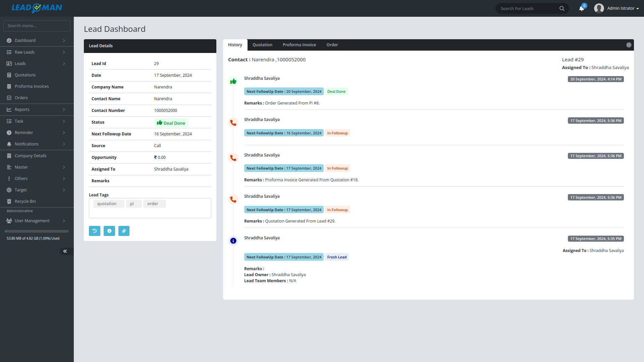
Task: Open Company Details in the sidebar
Action: click(x=30, y=156)
